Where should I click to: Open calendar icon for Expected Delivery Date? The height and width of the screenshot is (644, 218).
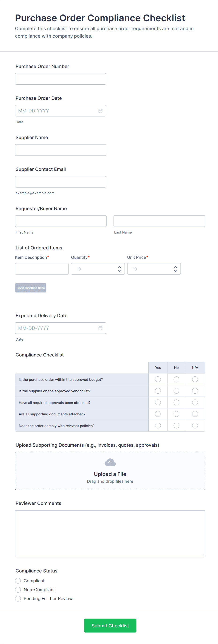coord(101,328)
